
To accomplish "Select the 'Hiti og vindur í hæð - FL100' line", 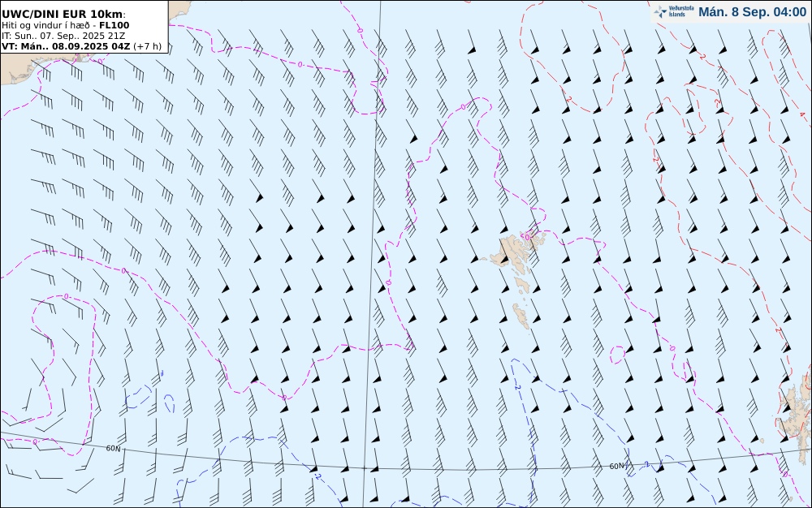I will [x=65, y=25].
